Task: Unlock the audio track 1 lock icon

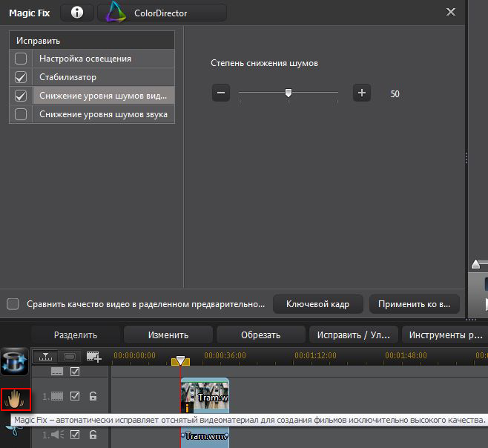Action: (93, 435)
